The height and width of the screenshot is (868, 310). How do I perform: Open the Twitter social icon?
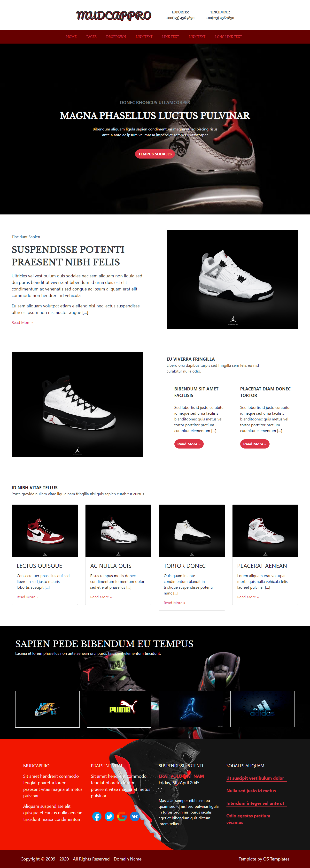109,816
